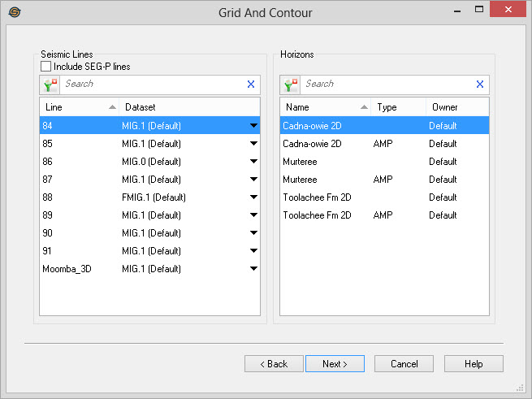Select Toolachee Fm 2D AMP horizon
Image resolution: width=532 pixels, height=399 pixels.
[x=383, y=215]
